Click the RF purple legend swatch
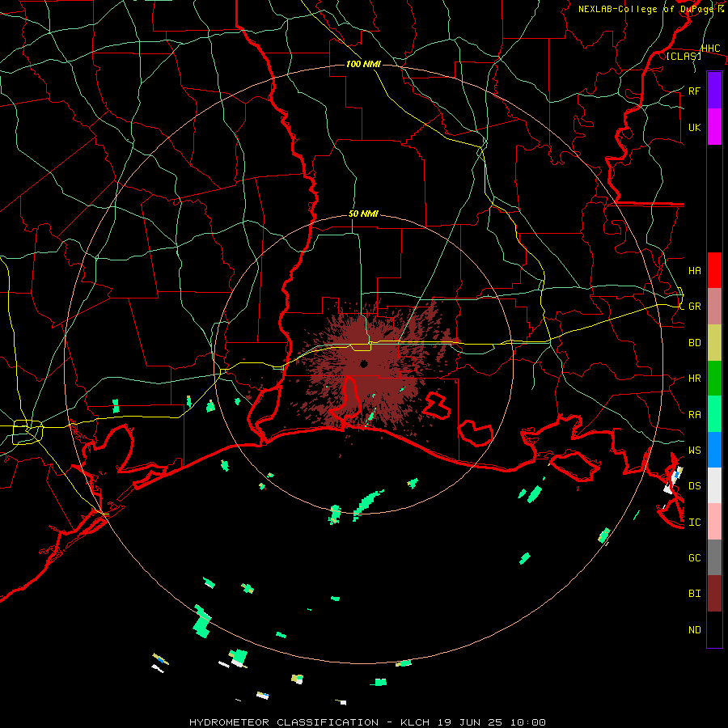This screenshot has width=728, height=728. click(714, 91)
